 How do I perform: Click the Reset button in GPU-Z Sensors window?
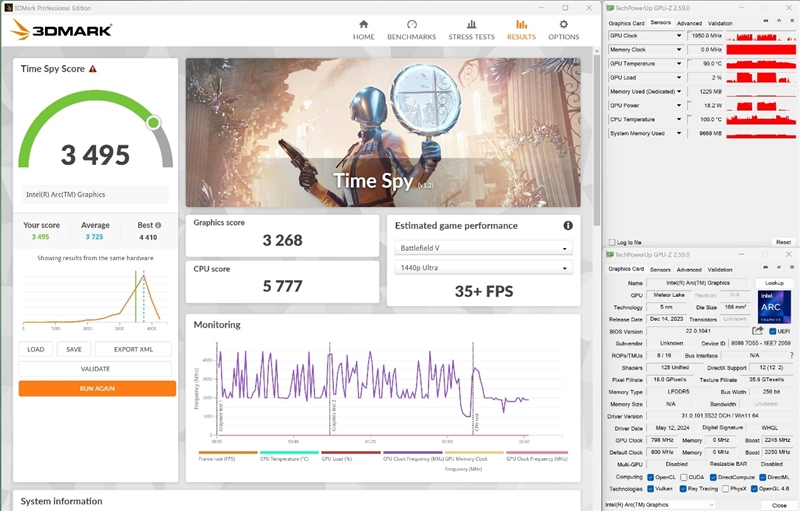tap(783, 242)
